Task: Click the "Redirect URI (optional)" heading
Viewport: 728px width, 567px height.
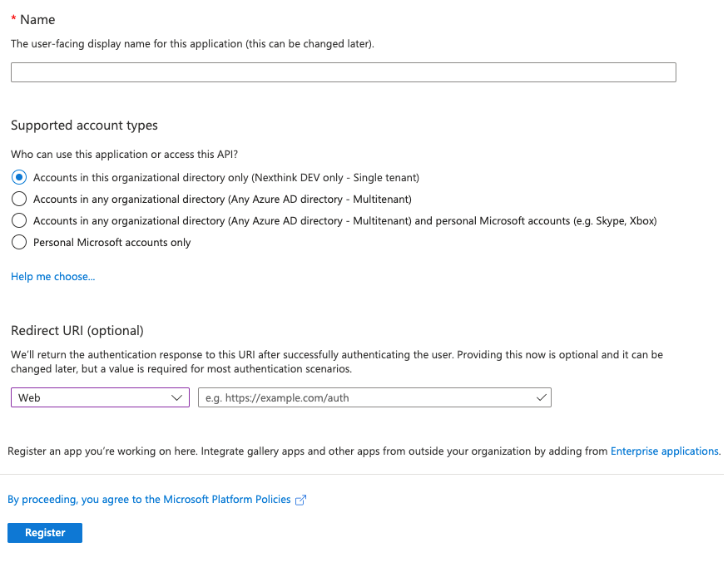Action: click(x=77, y=331)
